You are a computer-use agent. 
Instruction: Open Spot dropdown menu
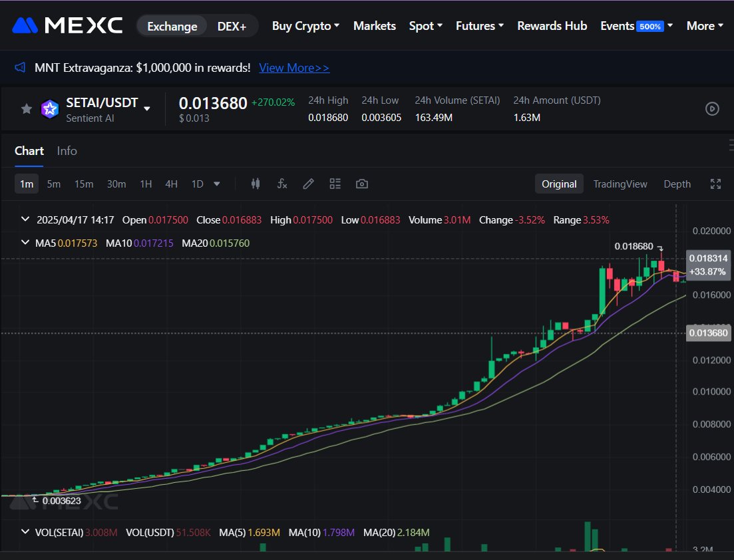(x=425, y=26)
